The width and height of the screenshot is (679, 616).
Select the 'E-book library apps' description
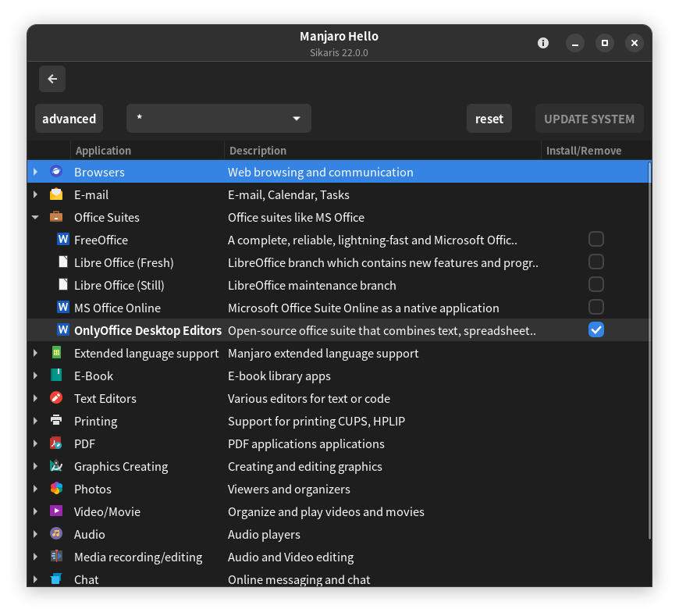[279, 376]
